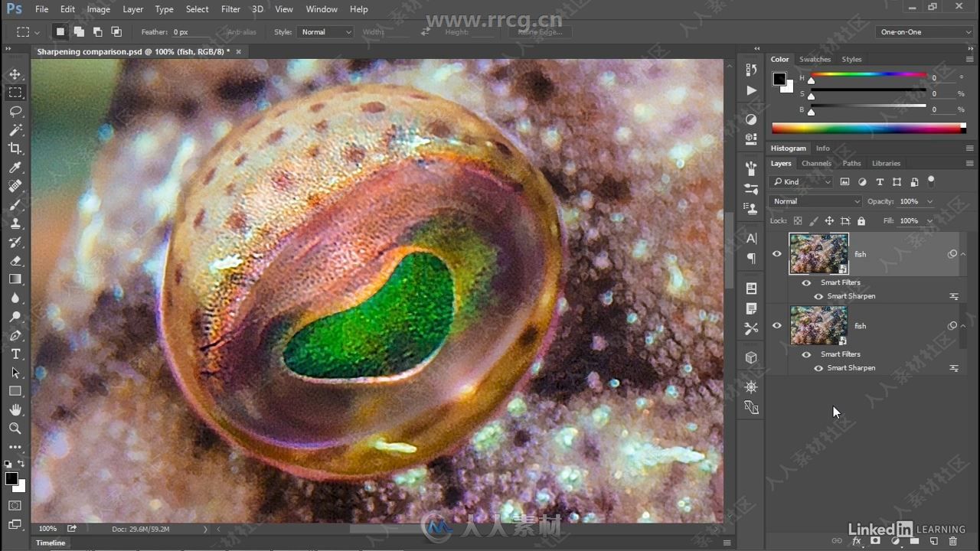Open the marquee Style dropdown
This screenshot has height=551, width=980.
325,32
